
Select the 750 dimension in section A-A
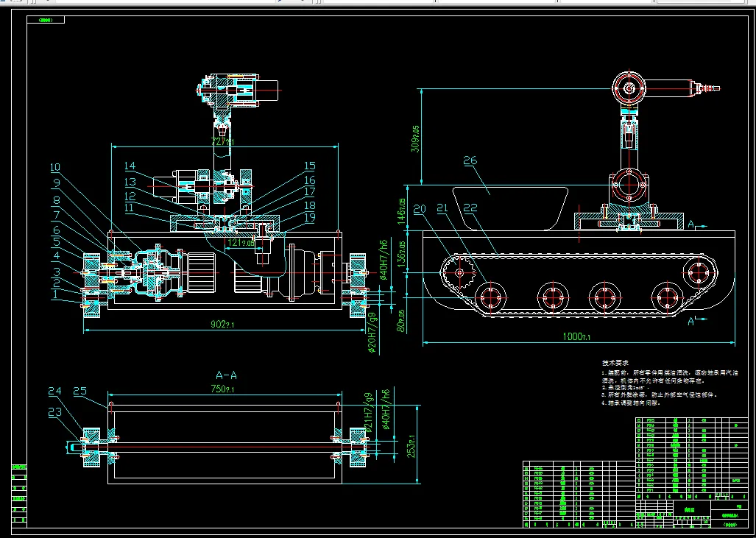[222, 389]
